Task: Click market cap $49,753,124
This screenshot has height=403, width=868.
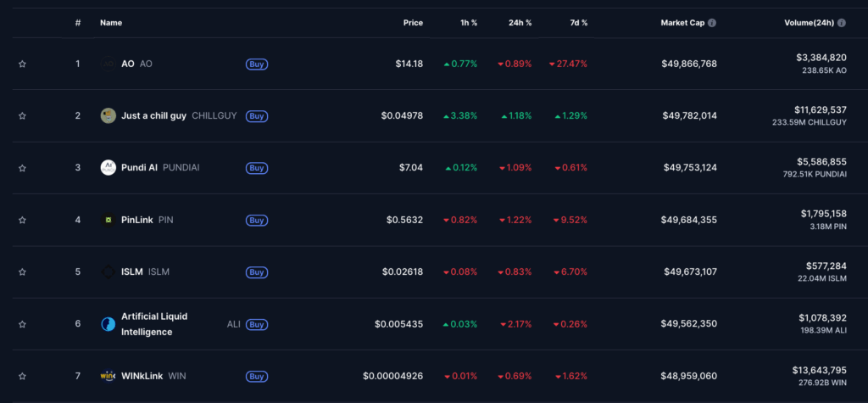Action: (x=690, y=167)
